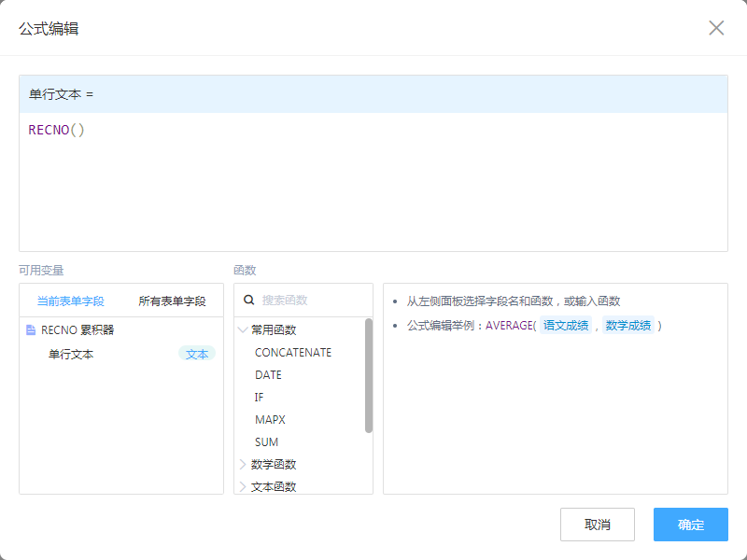Viewport: 747px width, 560px height.
Task: Collapse the 常用函数 category chevron
Action: [x=244, y=329]
